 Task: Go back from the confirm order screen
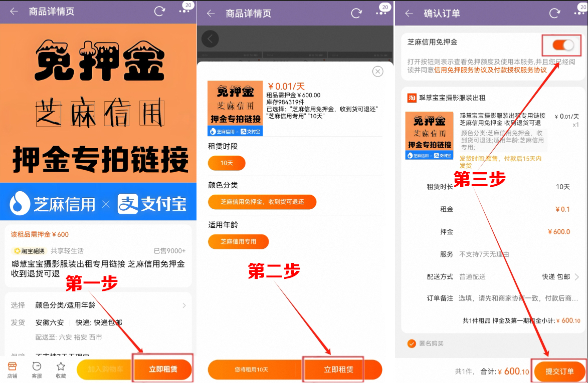(x=409, y=14)
